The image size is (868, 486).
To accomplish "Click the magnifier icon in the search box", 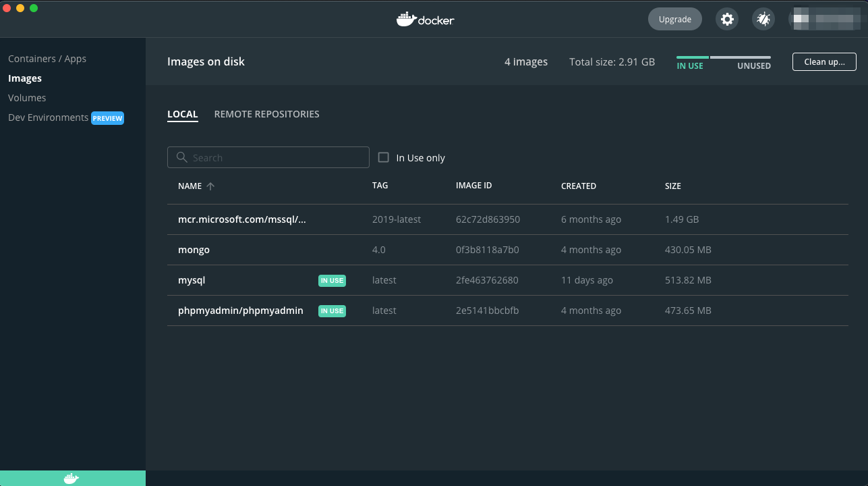I will 181,157.
